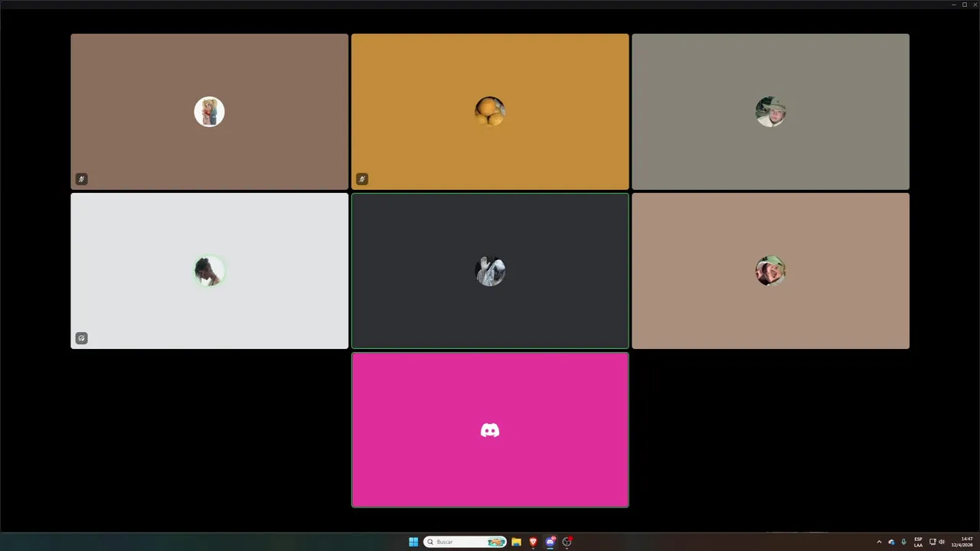Image resolution: width=980 pixels, height=551 pixels.
Task: Select the brown participant tile with cartoon avatar
Action: coord(209,112)
